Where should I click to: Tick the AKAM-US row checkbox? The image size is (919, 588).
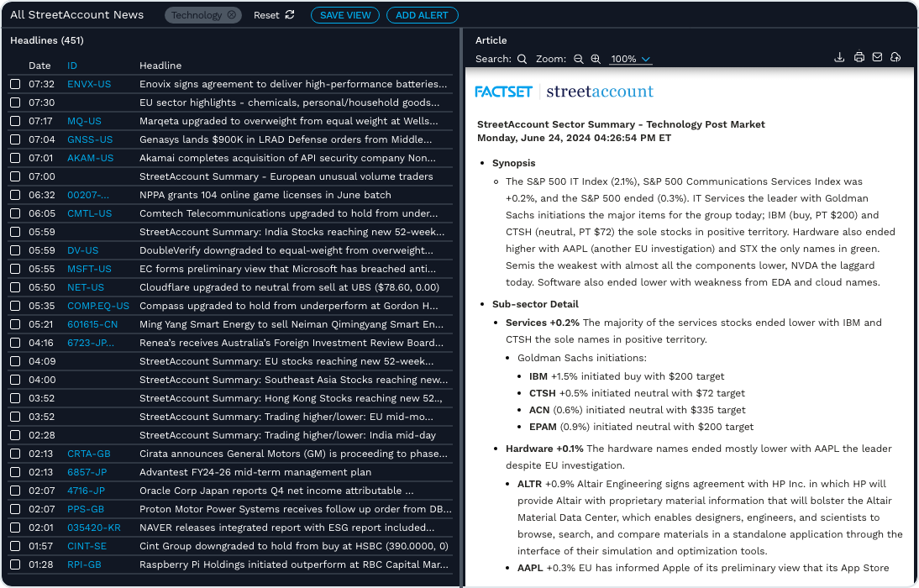(15, 158)
